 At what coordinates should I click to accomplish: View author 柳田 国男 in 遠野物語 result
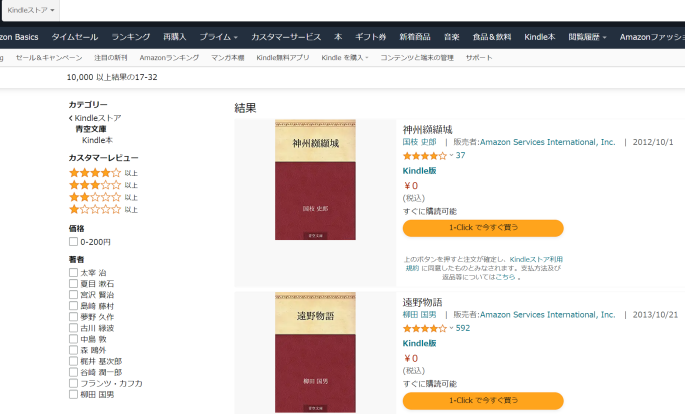(419, 314)
